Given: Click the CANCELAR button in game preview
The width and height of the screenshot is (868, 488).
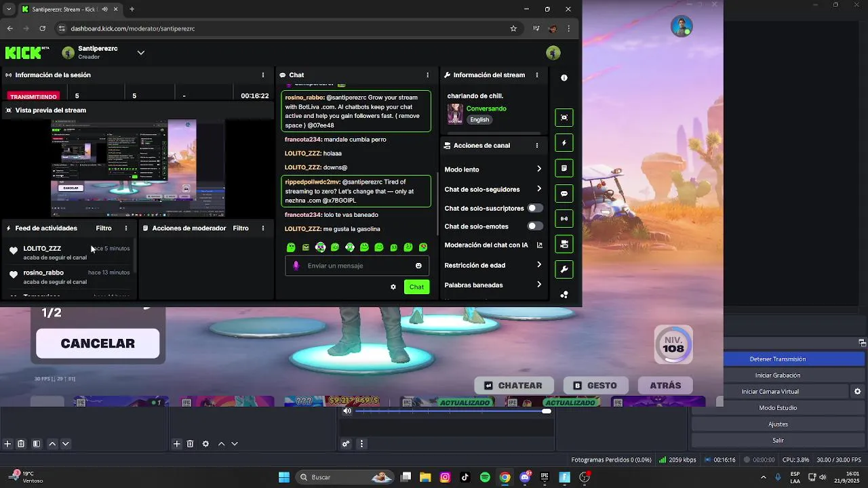Looking at the screenshot, I should [98, 344].
